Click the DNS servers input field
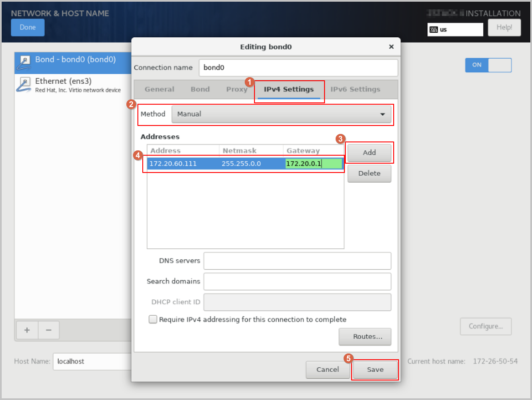 click(x=297, y=261)
